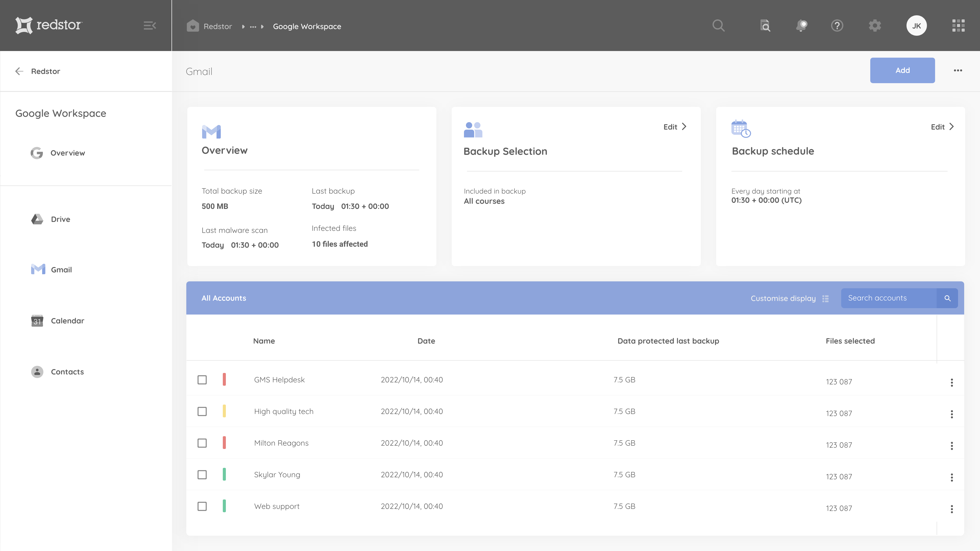Open the apps grid icon
This screenshot has width=980, height=551.
pyautogui.click(x=958, y=26)
